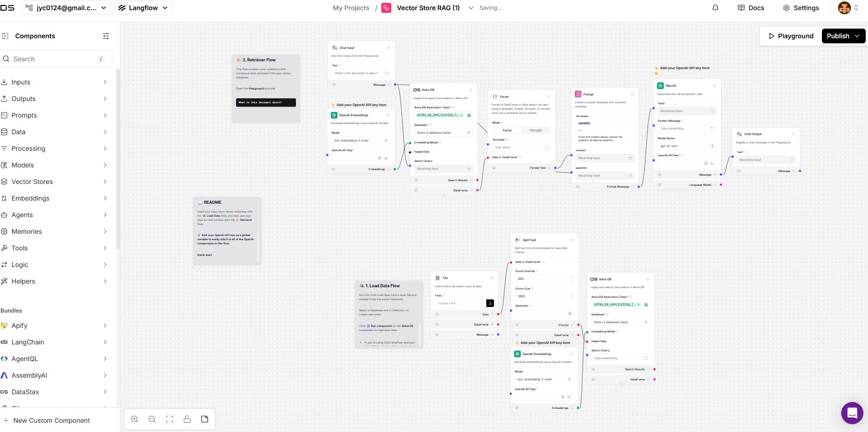Open Settings
This screenshot has width=868, height=432.
[801, 8]
